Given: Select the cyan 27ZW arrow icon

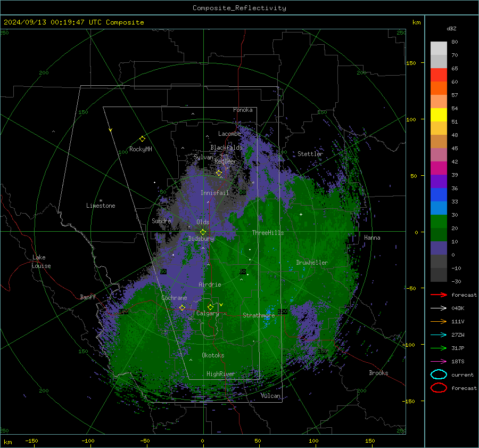Looking at the screenshot, I should 439,335.
